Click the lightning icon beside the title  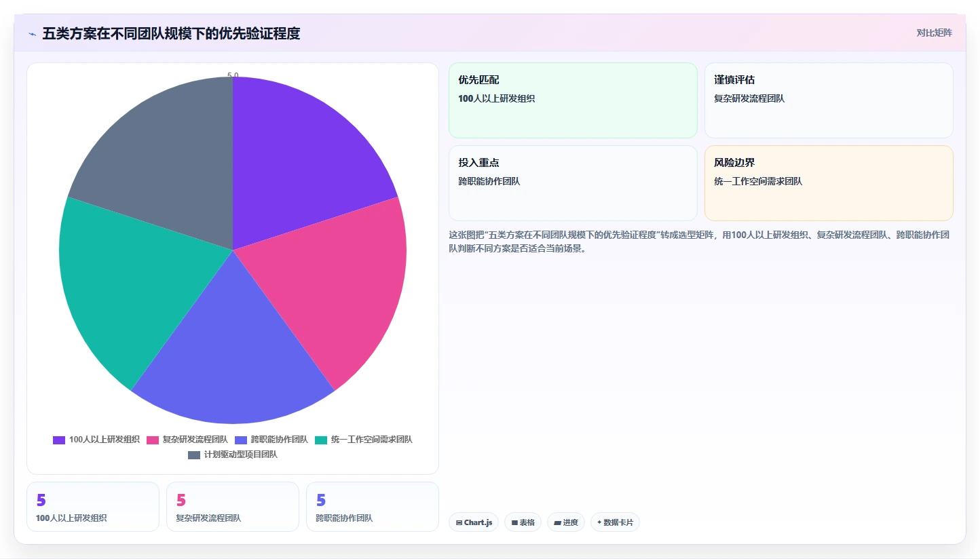pyautogui.click(x=32, y=33)
